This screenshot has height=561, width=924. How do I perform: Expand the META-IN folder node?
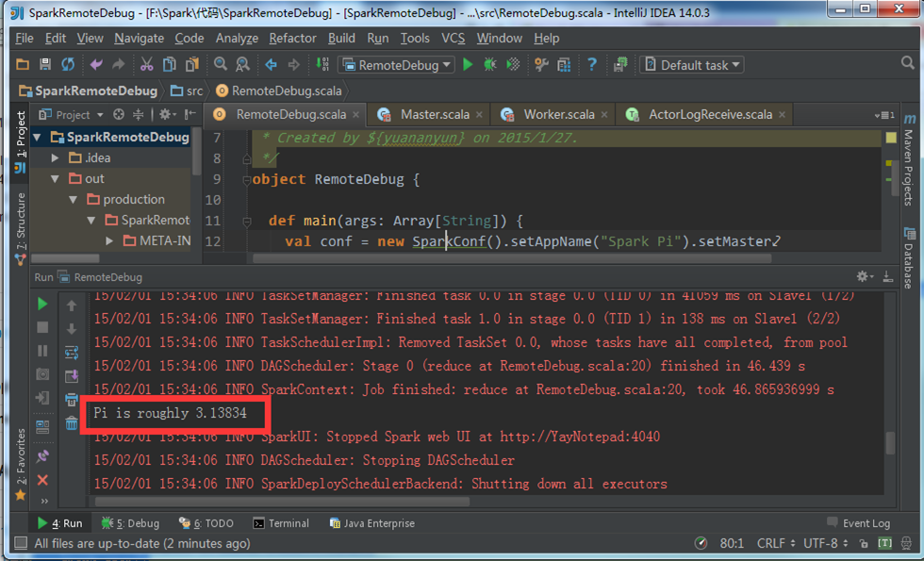coord(109,240)
